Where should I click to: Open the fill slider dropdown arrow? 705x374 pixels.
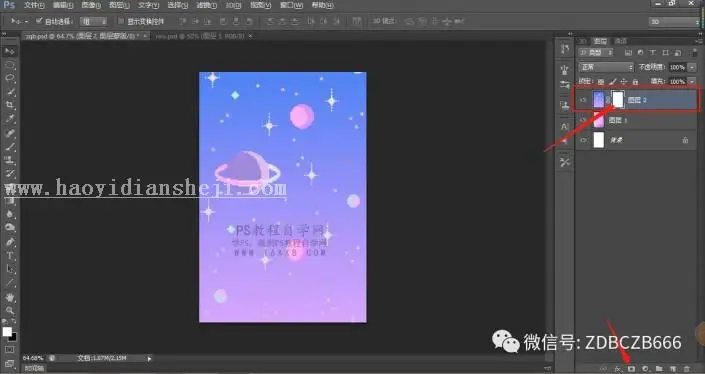[x=692, y=81]
